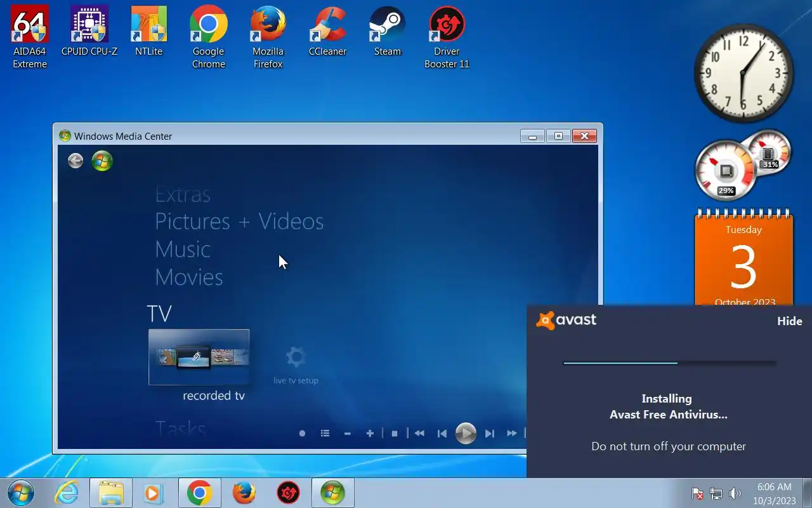
Task: Launch Mozilla Firefox from the desktop
Action: (268, 38)
